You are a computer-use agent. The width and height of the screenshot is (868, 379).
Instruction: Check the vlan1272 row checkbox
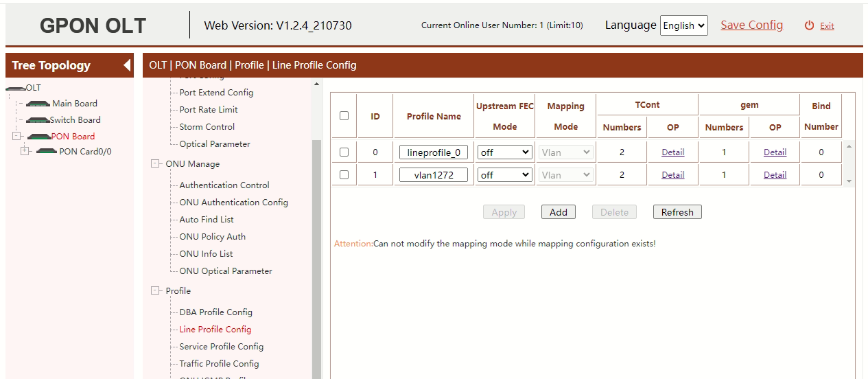[344, 175]
